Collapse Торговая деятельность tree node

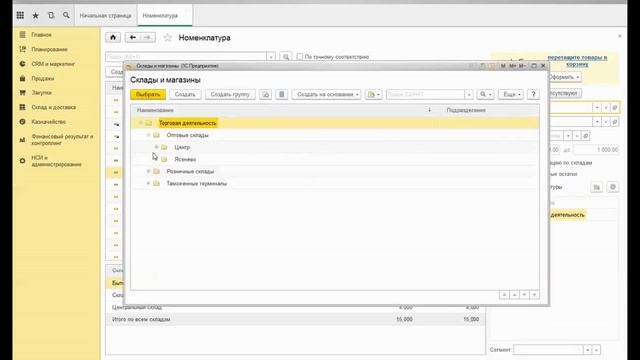(x=140, y=123)
